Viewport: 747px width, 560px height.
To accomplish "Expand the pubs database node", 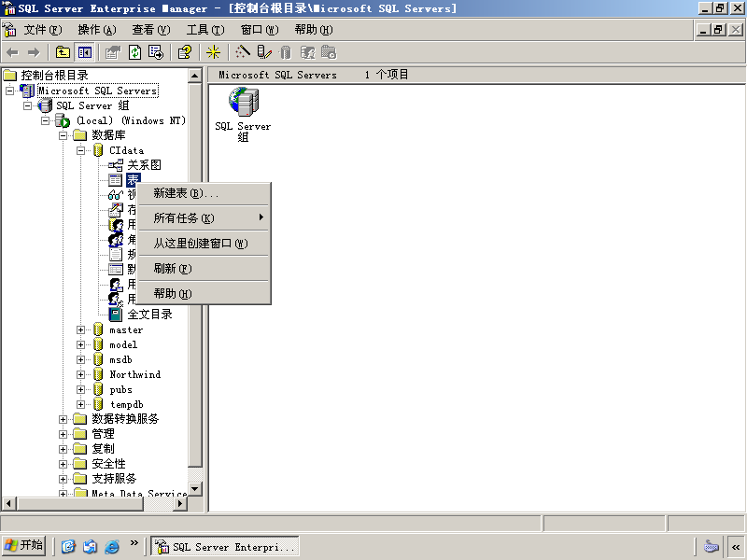I will point(81,389).
